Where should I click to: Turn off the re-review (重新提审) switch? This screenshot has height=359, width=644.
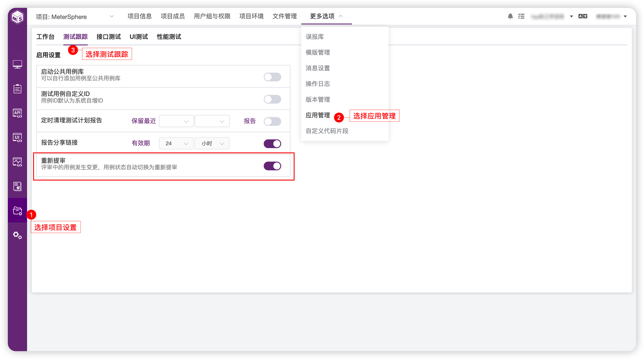272,166
